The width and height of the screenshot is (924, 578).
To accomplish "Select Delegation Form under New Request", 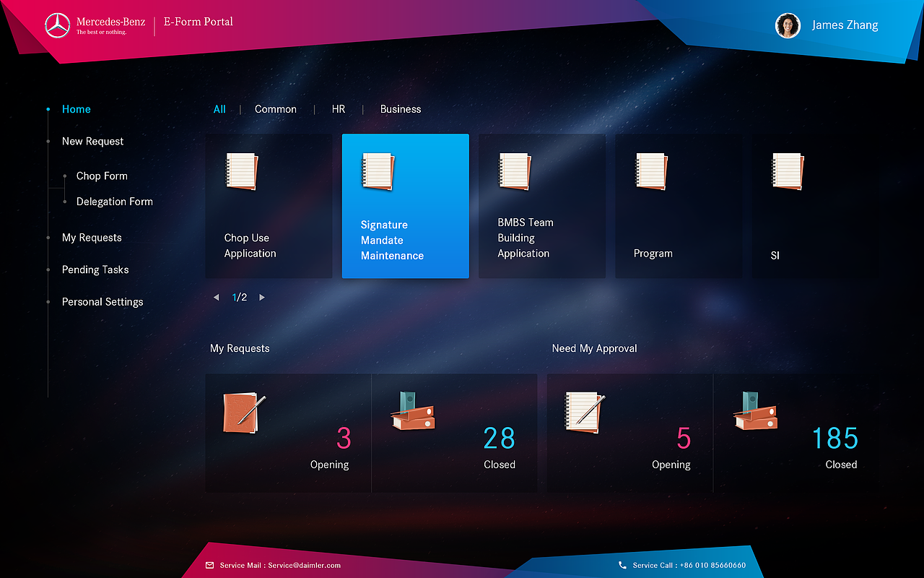I will tap(115, 202).
